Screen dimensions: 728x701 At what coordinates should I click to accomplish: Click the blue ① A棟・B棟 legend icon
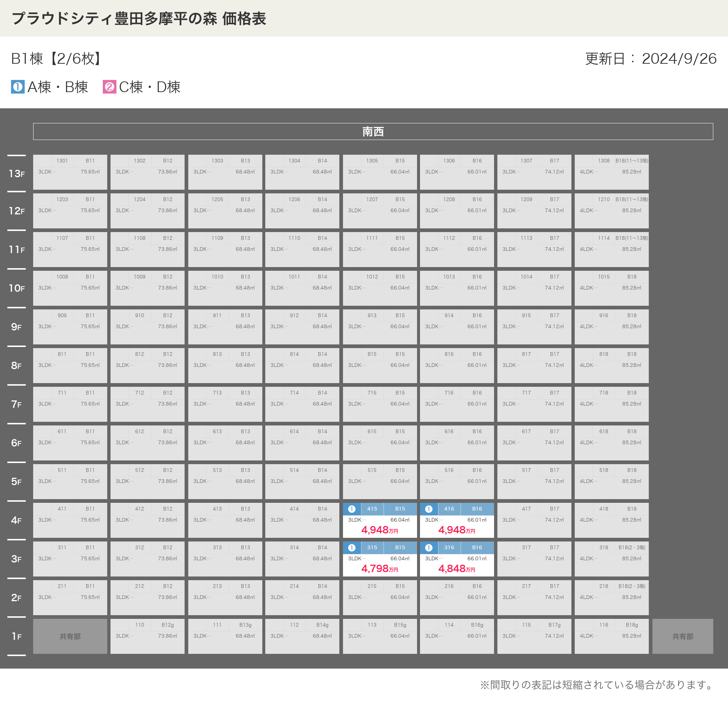[18, 87]
